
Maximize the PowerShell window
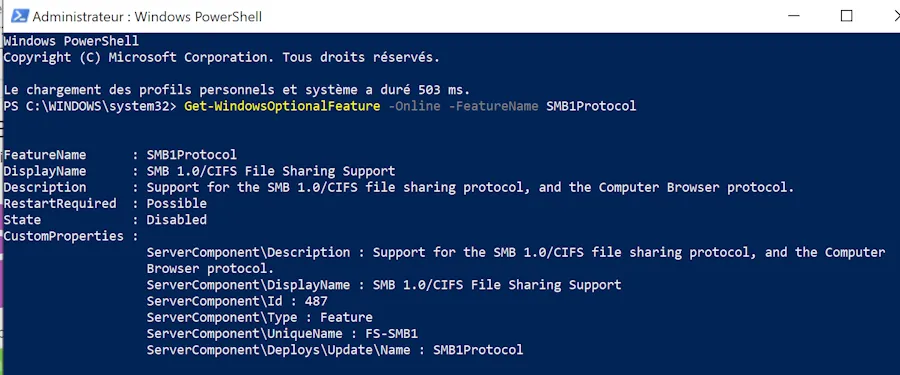[846, 16]
